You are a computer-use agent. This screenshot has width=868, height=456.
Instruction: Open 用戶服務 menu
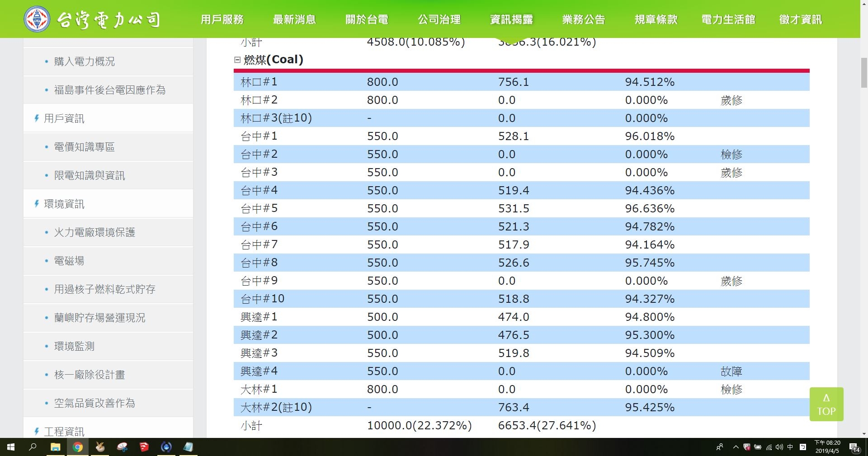222,19
